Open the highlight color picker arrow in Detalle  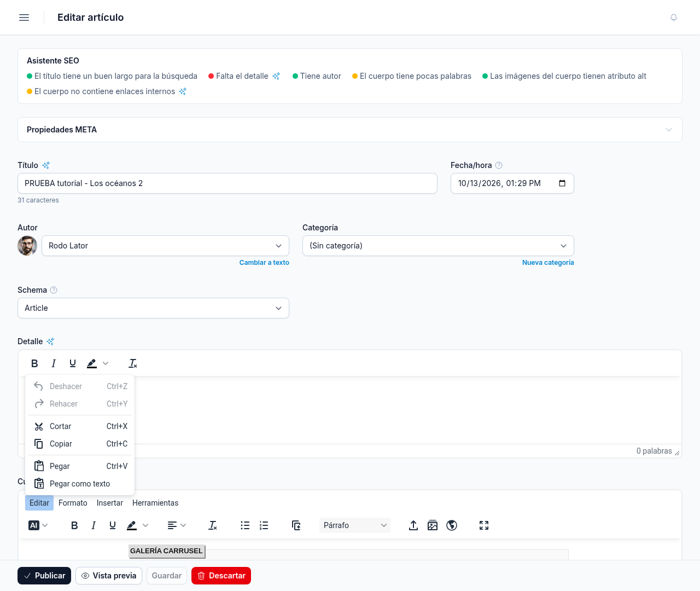pos(106,363)
